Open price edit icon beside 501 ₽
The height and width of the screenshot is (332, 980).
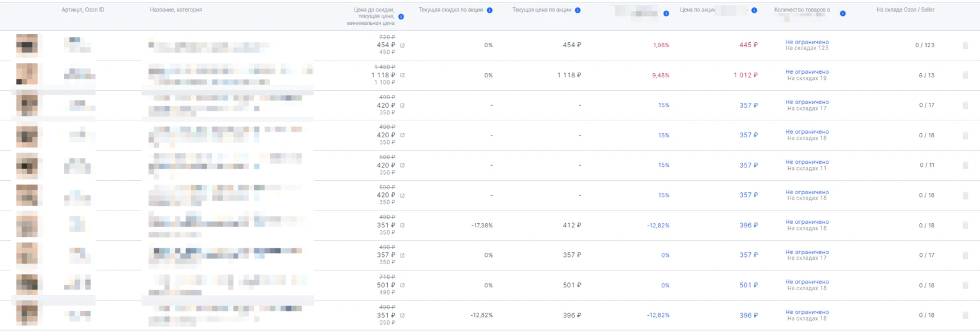(x=402, y=285)
